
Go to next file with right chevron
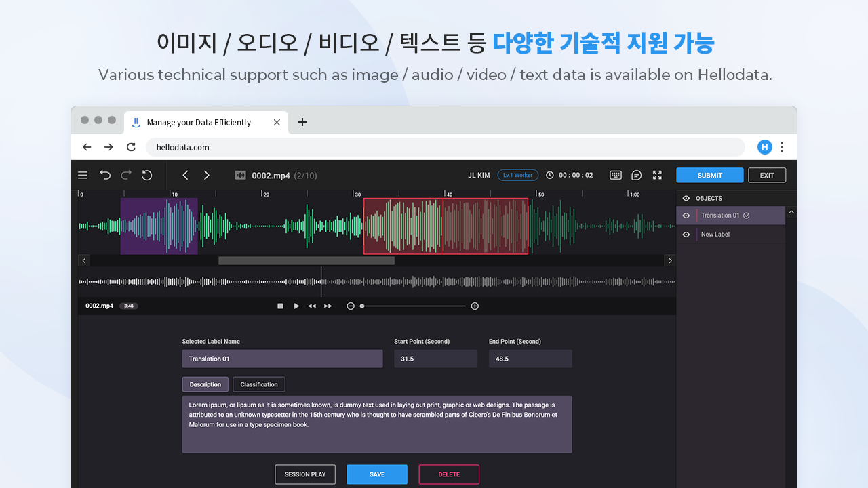(207, 175)
